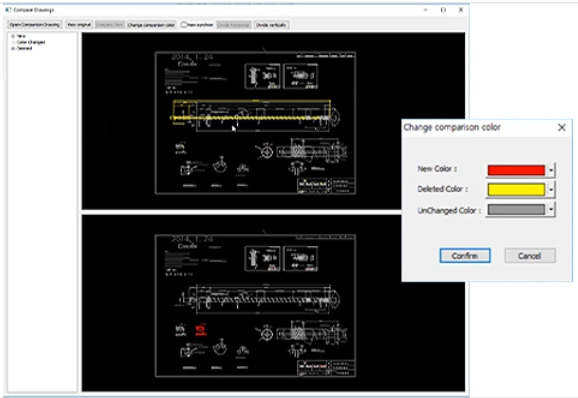Click the gray UnChanged Color swatch
This screenshot has width=578, height=398.
coord(516,209)
